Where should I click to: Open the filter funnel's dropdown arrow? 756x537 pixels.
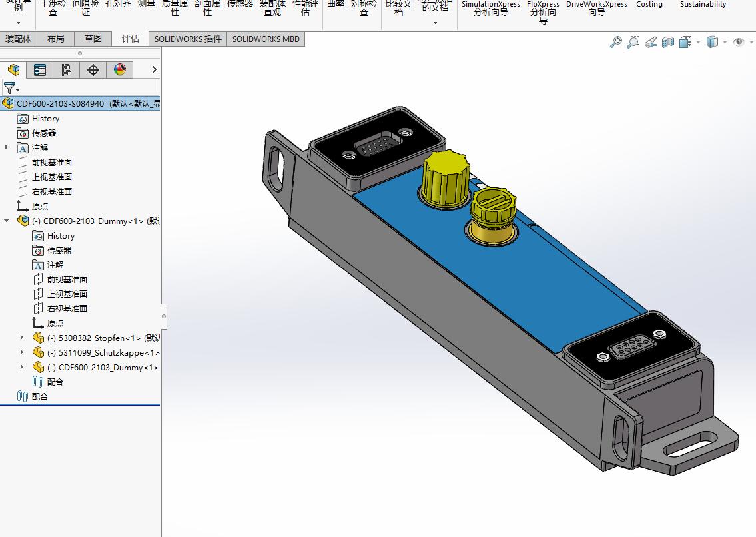point(18,90)
